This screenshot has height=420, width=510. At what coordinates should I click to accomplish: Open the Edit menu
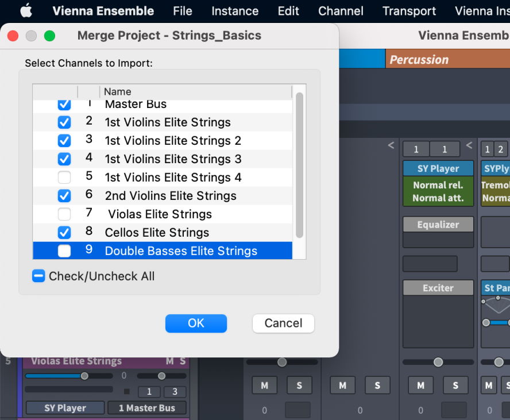288,11
